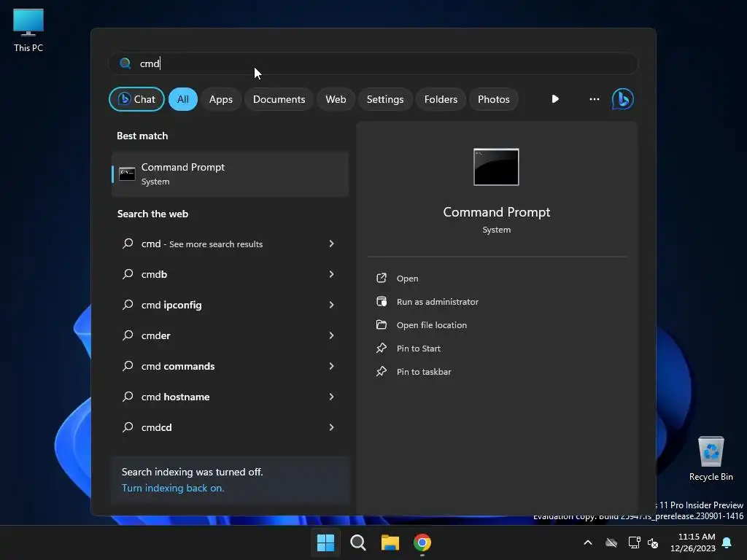Click Open in the preview pane
Image resolution: width=747 pixels, height=560 pixels.
(407, 278)
